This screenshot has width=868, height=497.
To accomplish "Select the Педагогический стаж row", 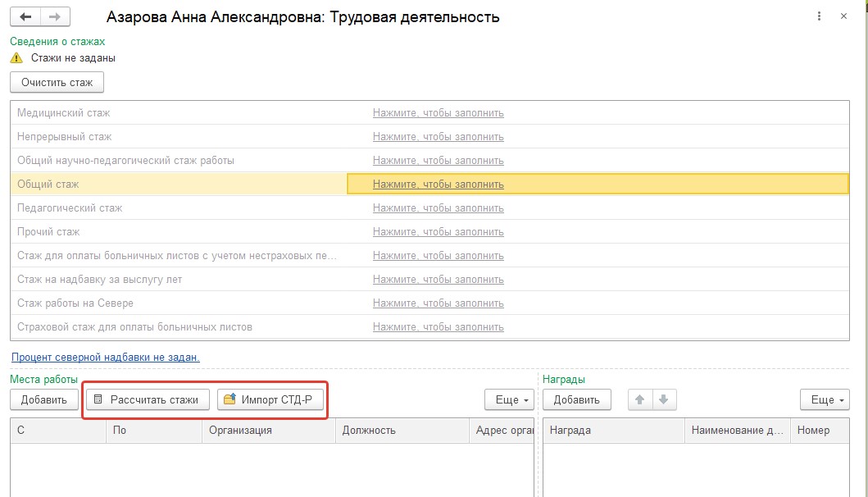I will [429, 207].
